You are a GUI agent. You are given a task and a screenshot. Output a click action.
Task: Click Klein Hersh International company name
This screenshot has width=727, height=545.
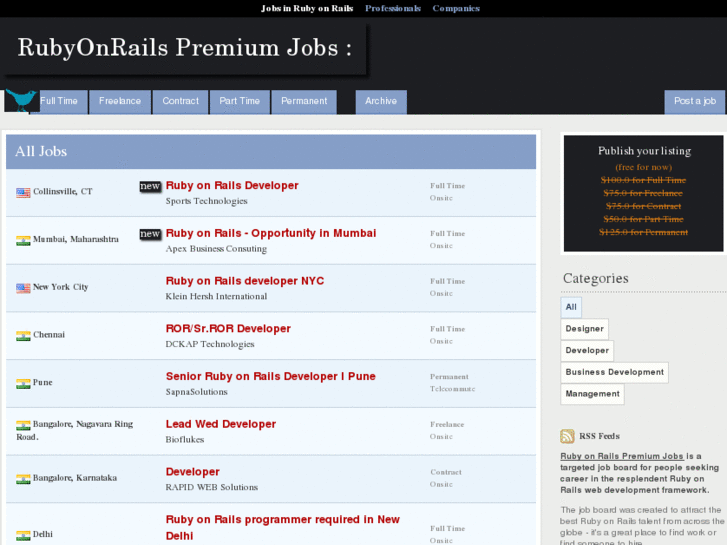tap(216, 296)
